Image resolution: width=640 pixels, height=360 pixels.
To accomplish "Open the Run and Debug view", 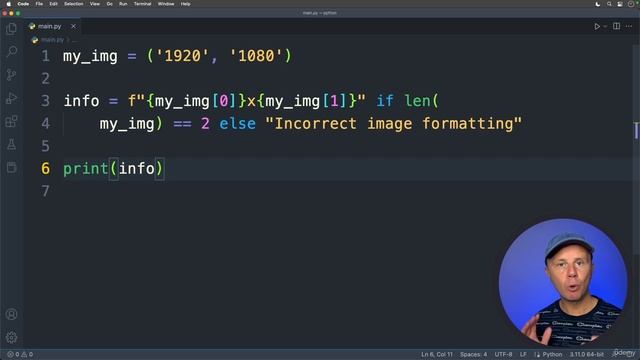I will click(11, 98).
